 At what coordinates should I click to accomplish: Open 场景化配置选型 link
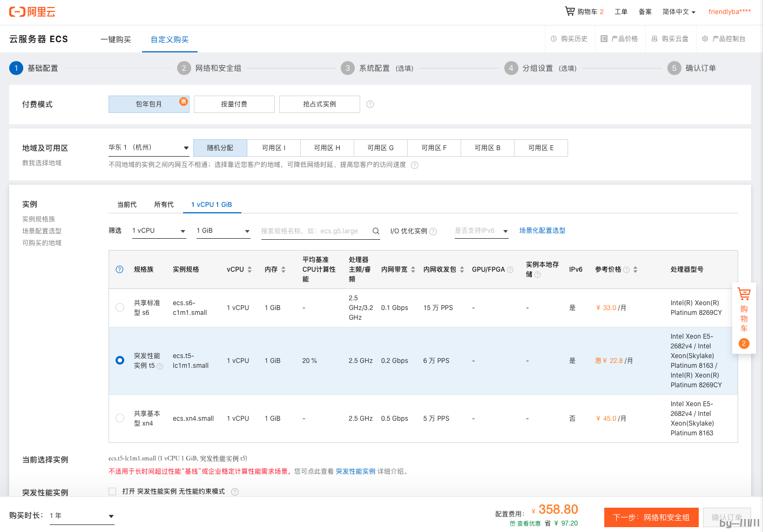[542, 231]
